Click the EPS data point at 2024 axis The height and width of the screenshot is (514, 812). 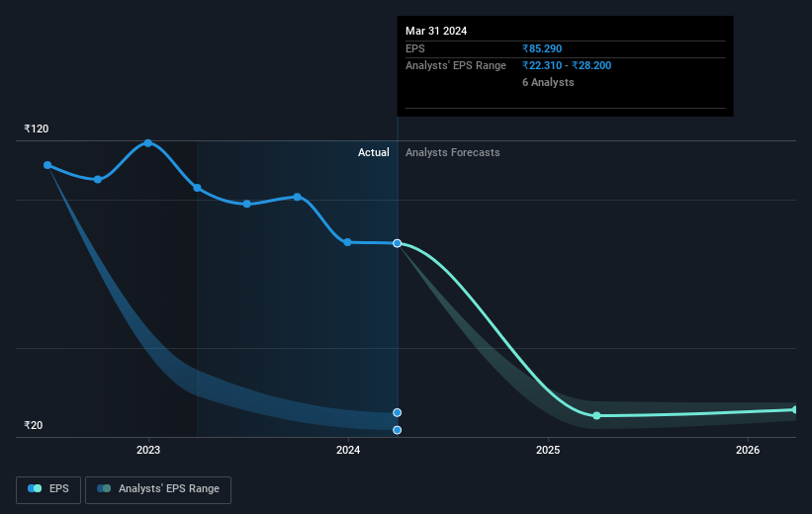pyautogui.click(x=347, y=242)
